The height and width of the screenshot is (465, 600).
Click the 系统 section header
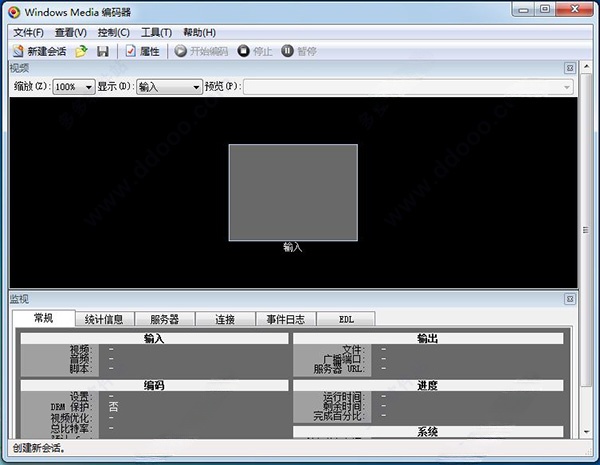(x=428, y=432)
